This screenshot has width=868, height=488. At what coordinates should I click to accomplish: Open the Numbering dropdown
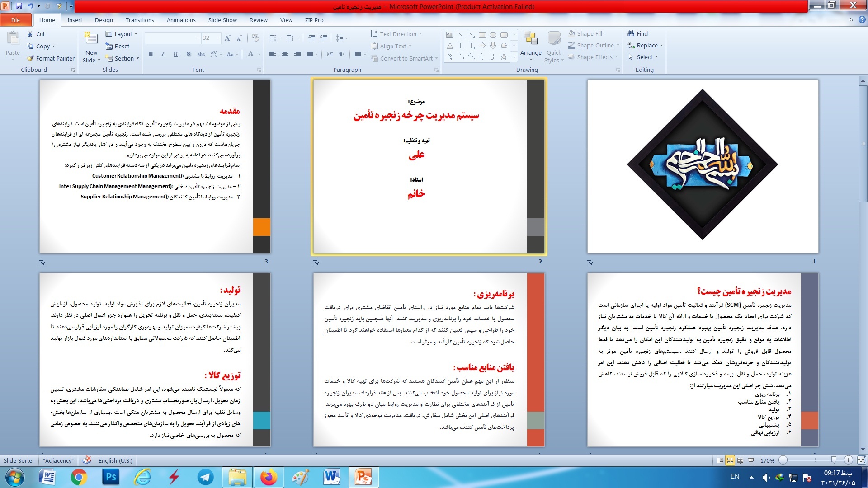click(298, 38)
